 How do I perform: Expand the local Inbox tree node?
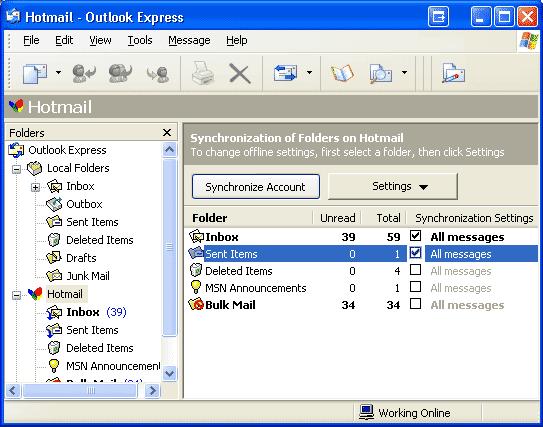(x=35, y=187)
